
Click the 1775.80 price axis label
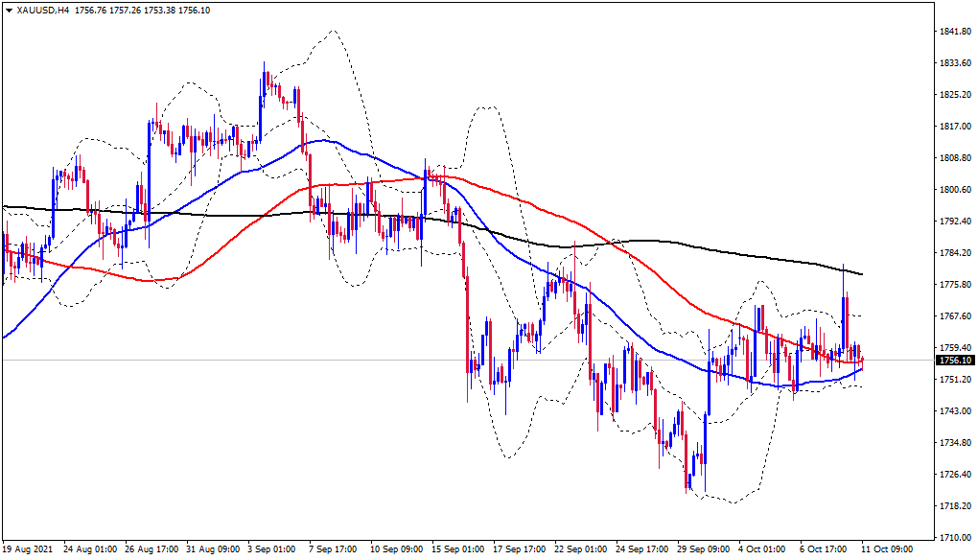point(956,285)
